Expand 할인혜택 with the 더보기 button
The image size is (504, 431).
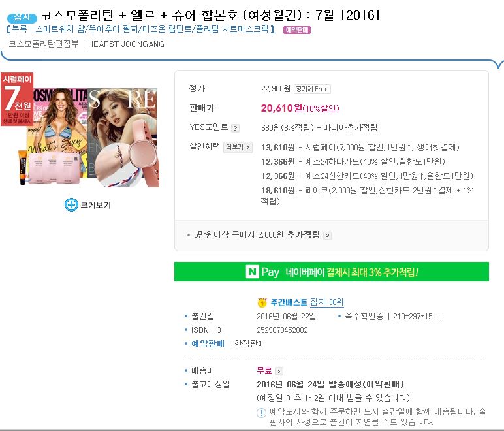tap(238, 147)
